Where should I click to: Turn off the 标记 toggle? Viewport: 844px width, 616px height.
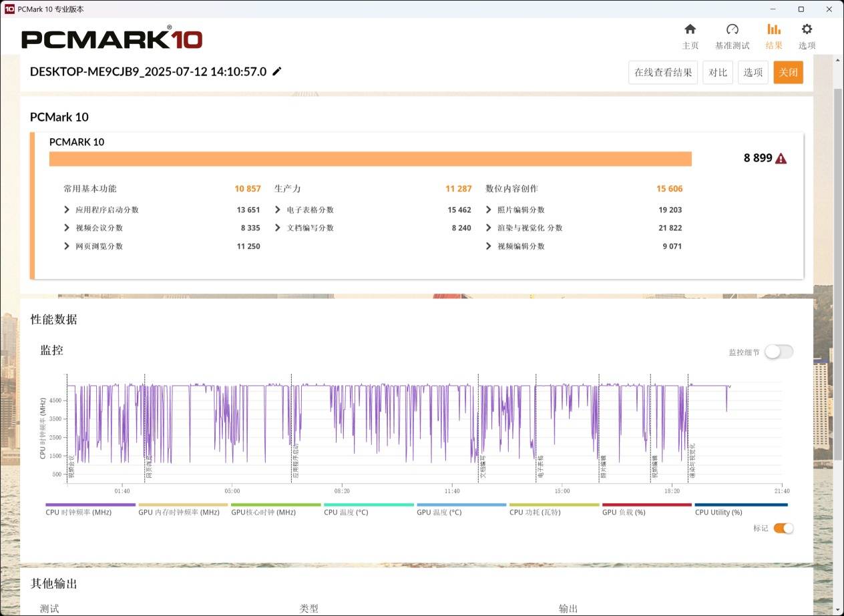pyautogui.click(x=784, y=528)
